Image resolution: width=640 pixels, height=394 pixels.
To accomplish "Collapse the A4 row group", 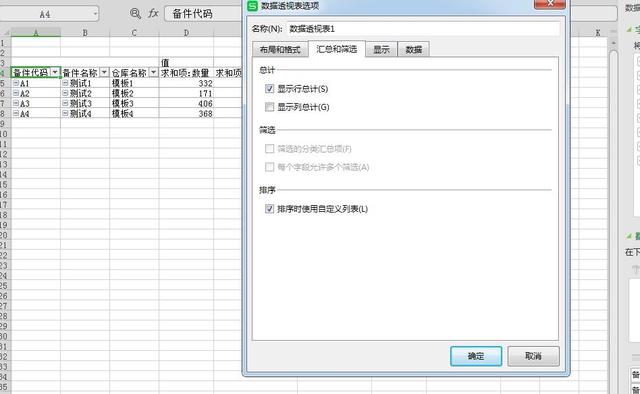I will pyautogui.click(x=16, y=113).
